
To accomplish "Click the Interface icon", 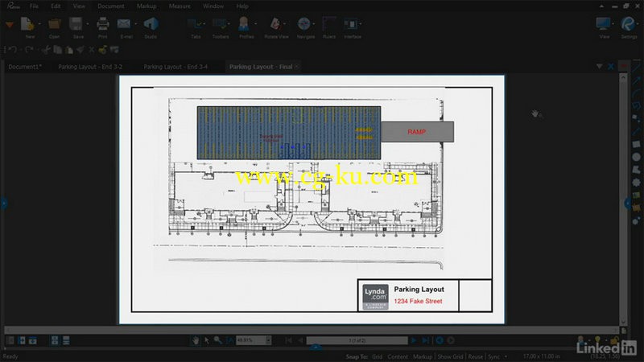I will tap(351, 24).
